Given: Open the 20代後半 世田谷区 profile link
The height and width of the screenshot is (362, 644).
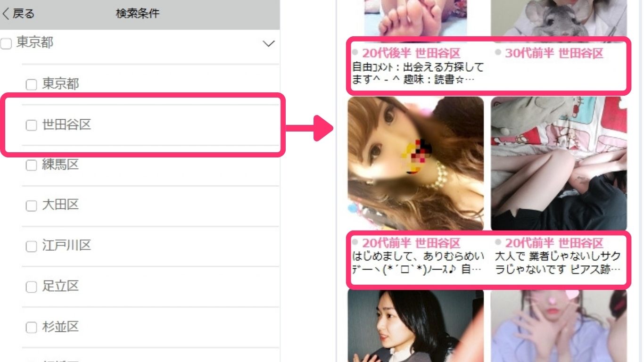Looking at the screenshot, I should pos(411,53).
